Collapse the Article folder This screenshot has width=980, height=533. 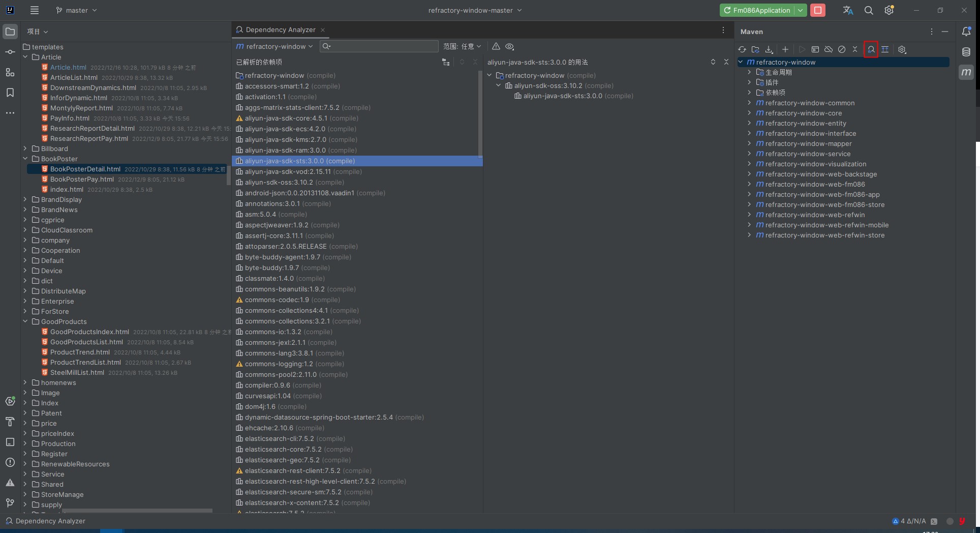(25, 57)
